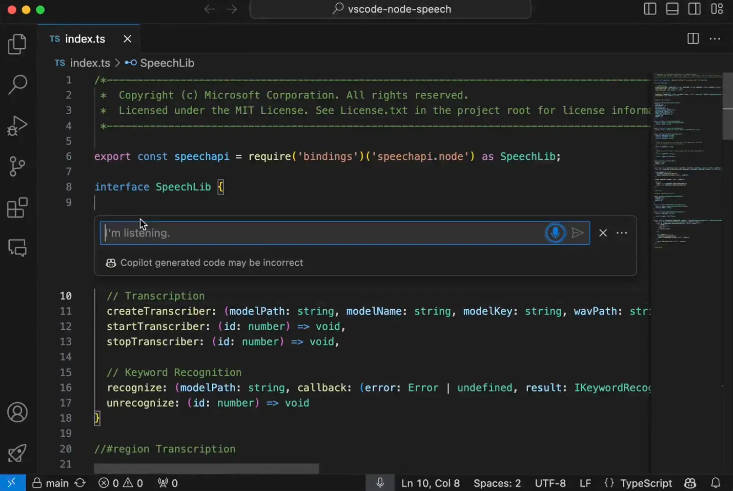
Task: Open the vscode-node-speech command center search
Action: pyautogui.click(x=391, y=9)
